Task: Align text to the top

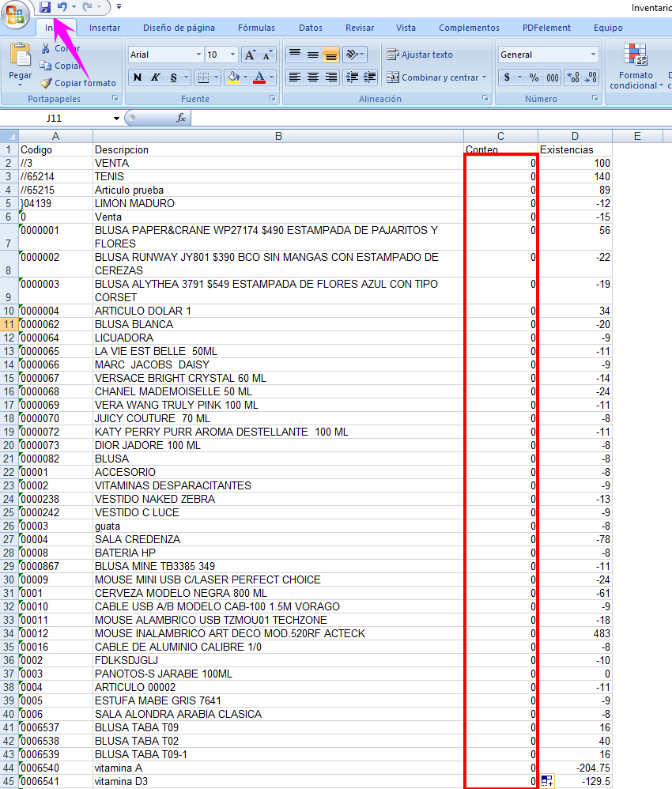Action: point(295,55)
